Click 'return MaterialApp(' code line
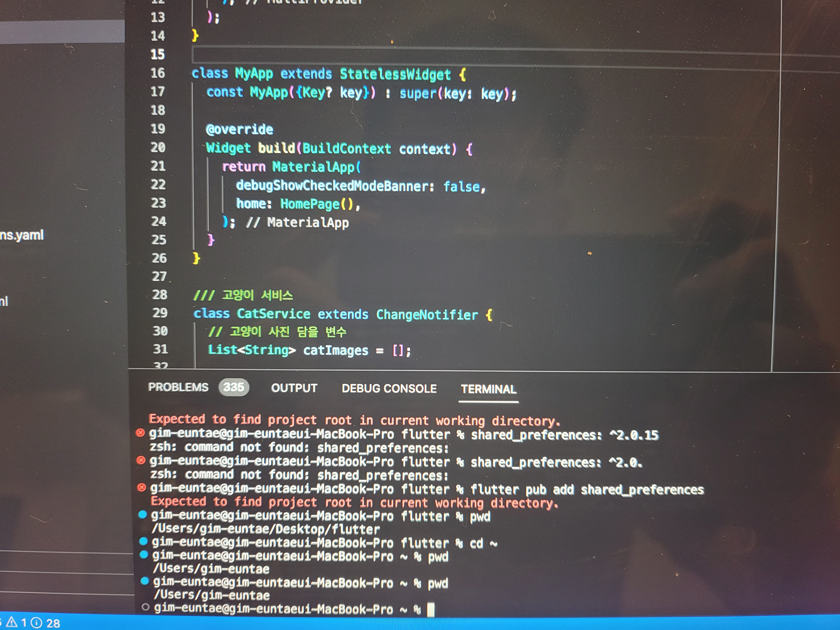 click(x=291, y=167)
